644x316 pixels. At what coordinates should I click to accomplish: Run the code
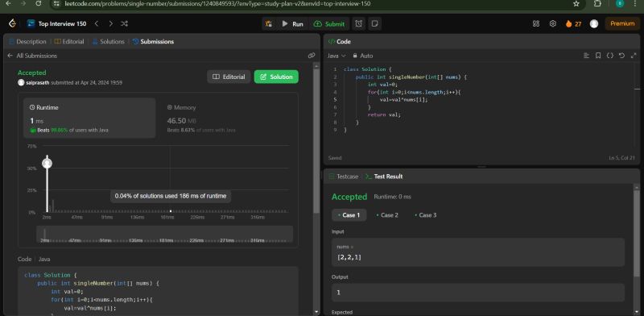click(292, 24)
